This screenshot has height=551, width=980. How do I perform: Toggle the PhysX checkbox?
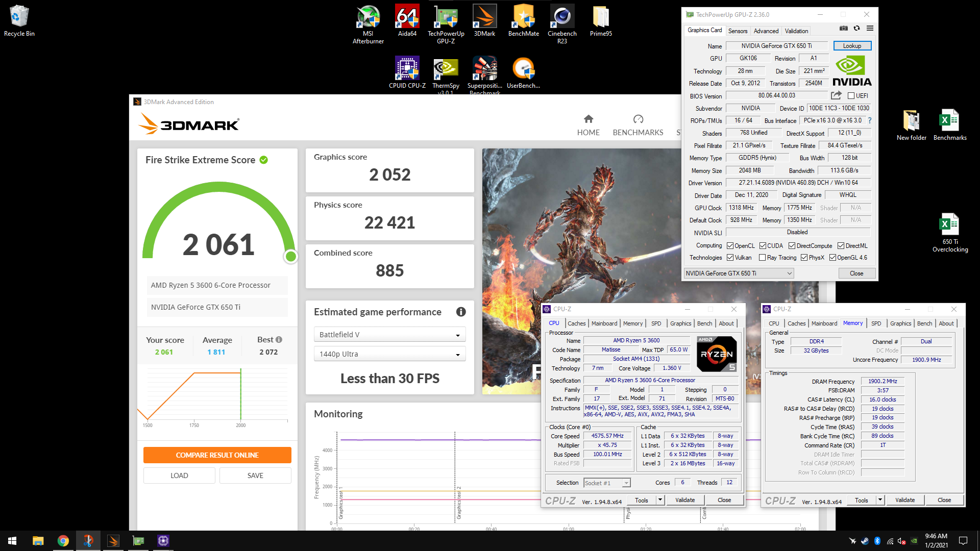coord(804,258)
